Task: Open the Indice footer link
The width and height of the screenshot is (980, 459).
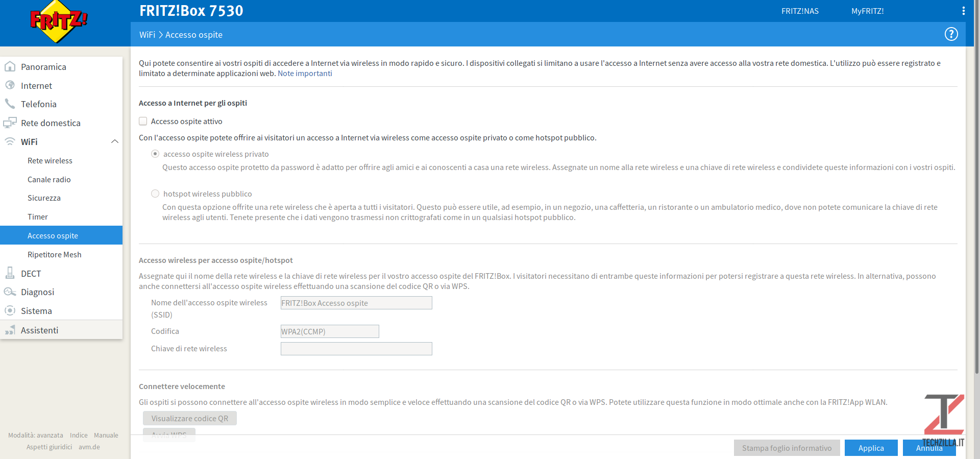Action: (79, 435)
